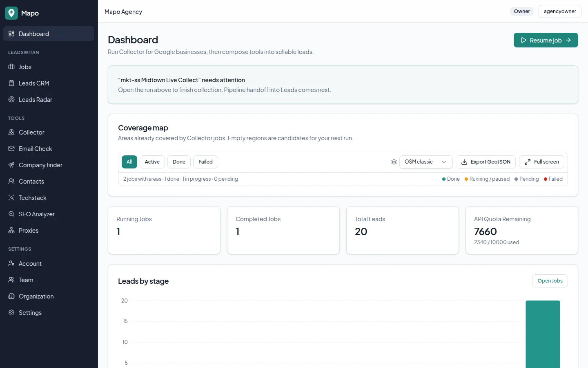Open SEO Analyzer tool
Image resolution: width=588 pixels, height=368 pixels.
(49, 214)
